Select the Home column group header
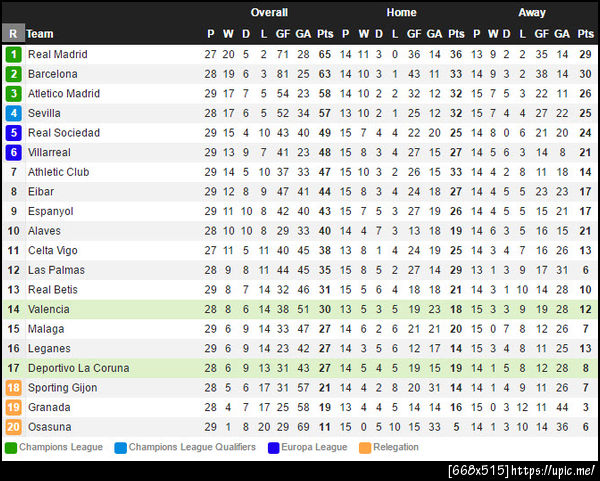The image size is (600, 481). point(401,13)
